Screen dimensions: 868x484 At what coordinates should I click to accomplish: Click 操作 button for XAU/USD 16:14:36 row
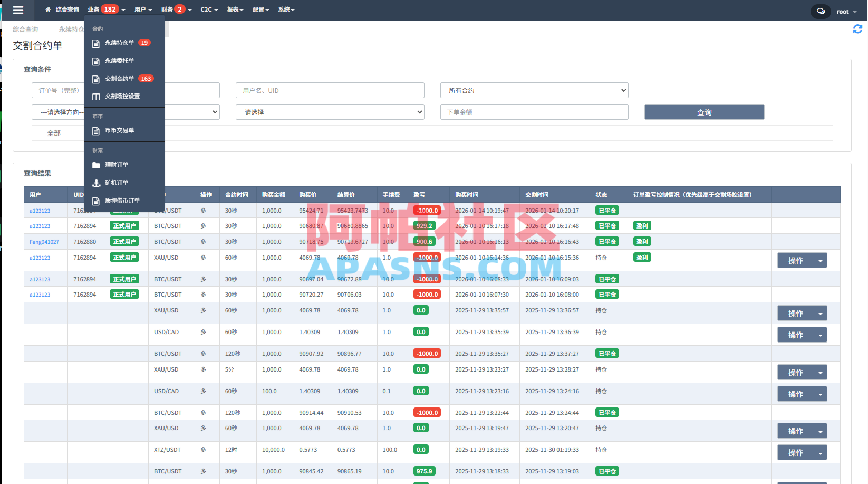(795, 260)
